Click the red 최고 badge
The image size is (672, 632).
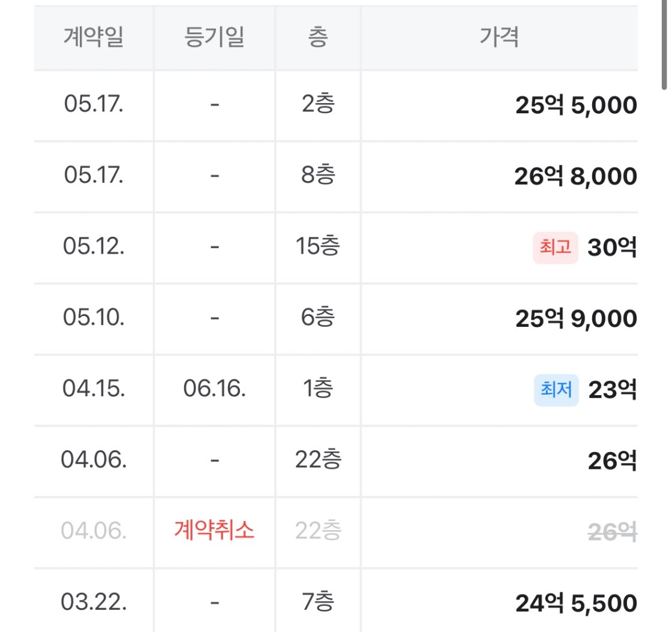[555, 248]
